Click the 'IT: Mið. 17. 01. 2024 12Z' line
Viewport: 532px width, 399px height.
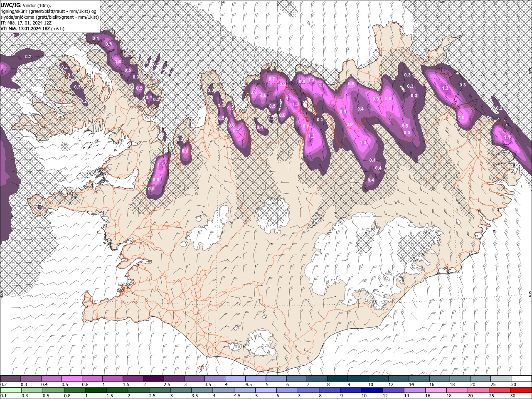(x=25, y=23)
